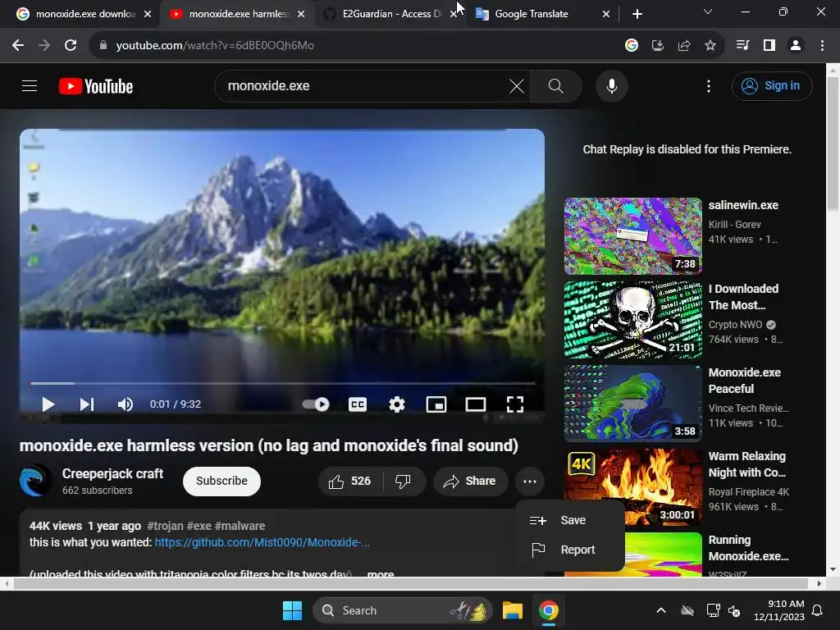Open Running Monoxide.exe video title

click(x=748, y=547)
